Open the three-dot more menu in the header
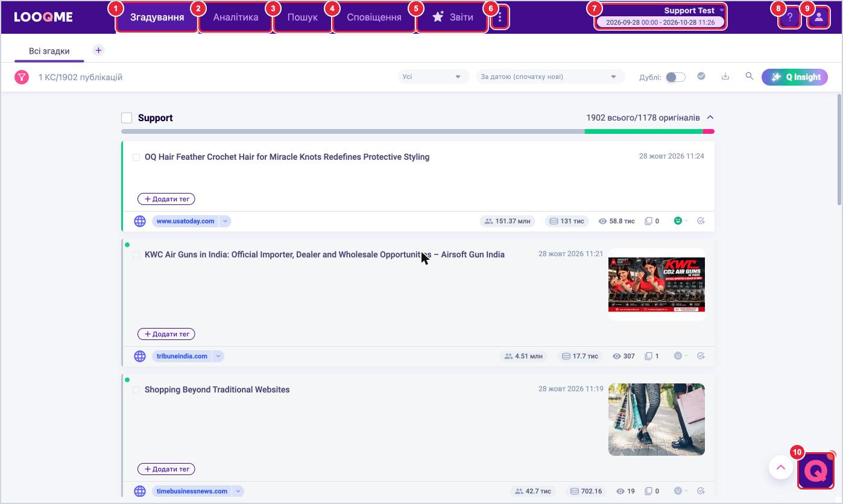Screen dimensions: 843x504 click(500, 17)
